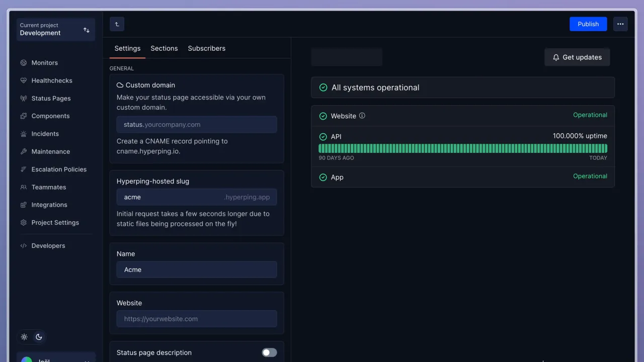Click the Monitors sidebar icon
644x362 pixels.
[x=23, y=63]
